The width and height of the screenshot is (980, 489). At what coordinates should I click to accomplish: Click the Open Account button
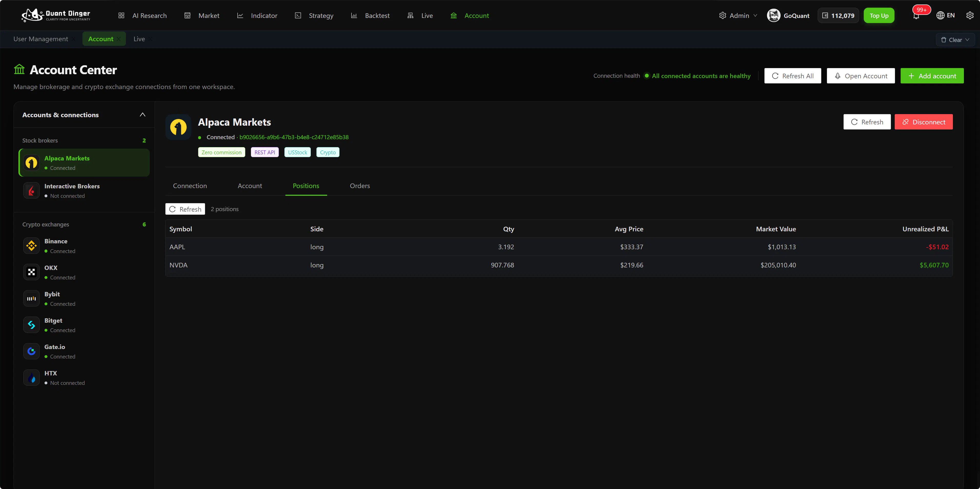pos(860,76)
